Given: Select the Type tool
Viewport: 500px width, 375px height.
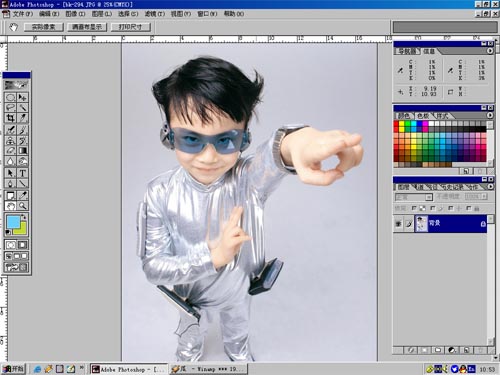Looking at the screenshot, I should [22, 173].
